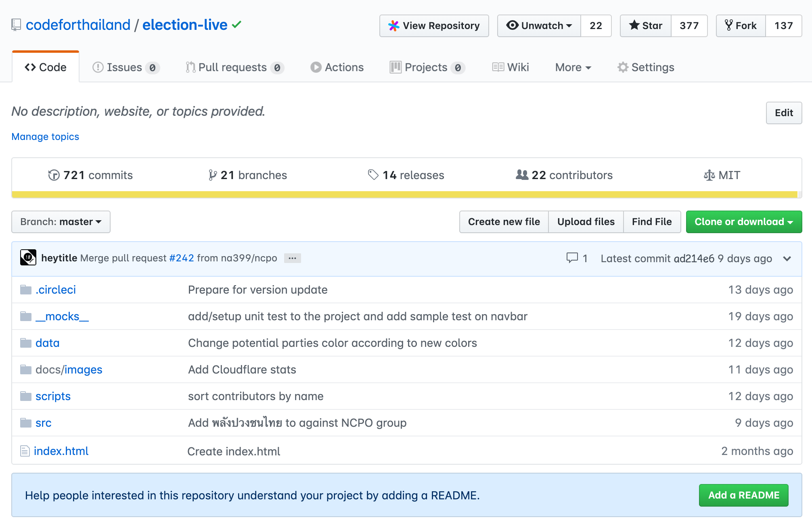Open the Branch: master selector
This screenshot has width=812, height=530.
[x=61, y=222]
